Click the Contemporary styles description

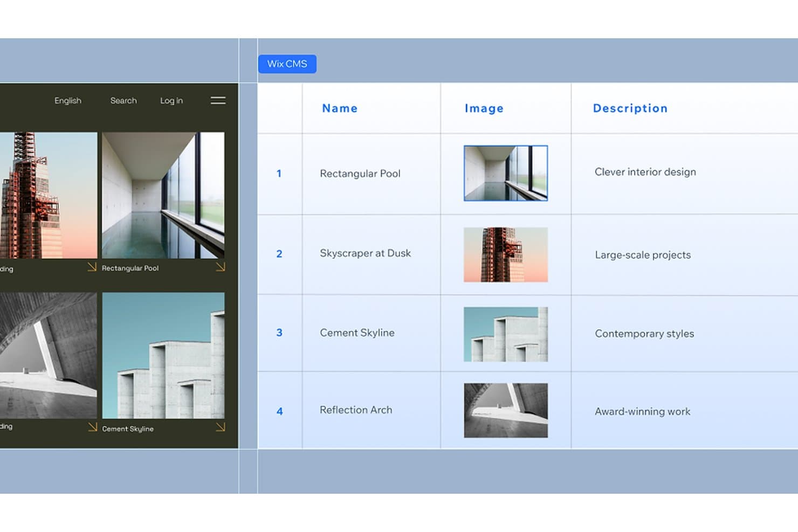click(644, 334)
